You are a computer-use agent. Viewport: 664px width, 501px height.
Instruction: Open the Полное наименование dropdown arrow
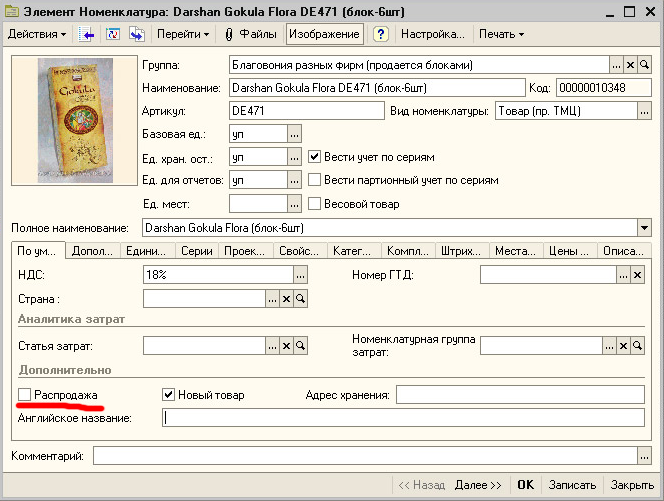pos(644,228)
